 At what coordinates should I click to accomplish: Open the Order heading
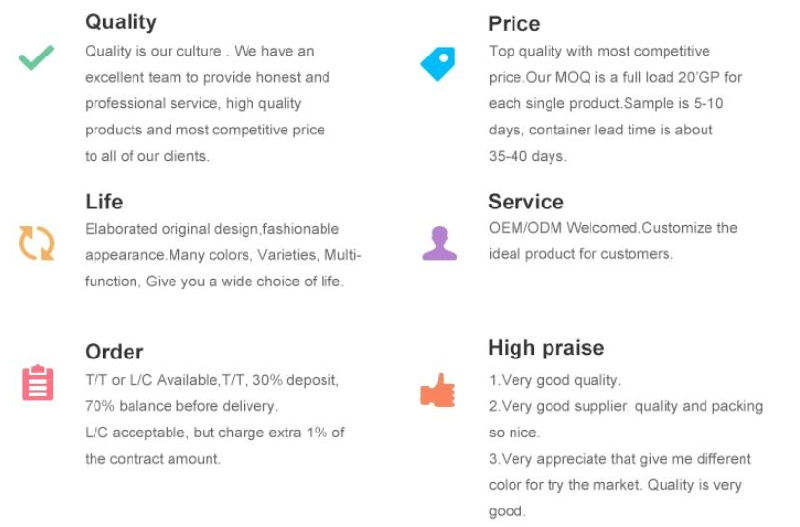click(x=114, y=351)
